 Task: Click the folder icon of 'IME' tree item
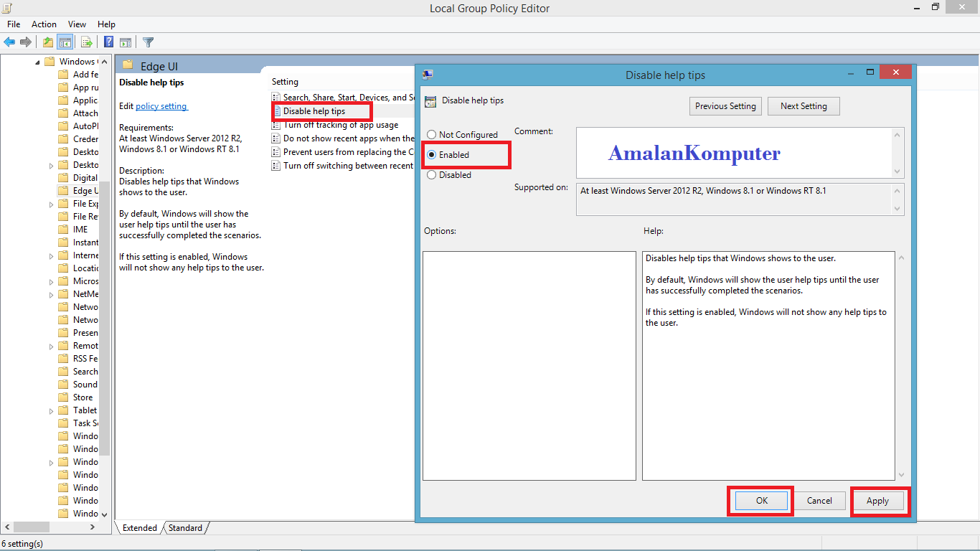(x=63, y=229)
